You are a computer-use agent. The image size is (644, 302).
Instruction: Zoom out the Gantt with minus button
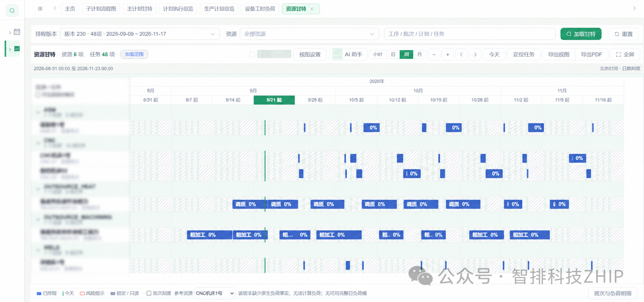pos(434,54)
